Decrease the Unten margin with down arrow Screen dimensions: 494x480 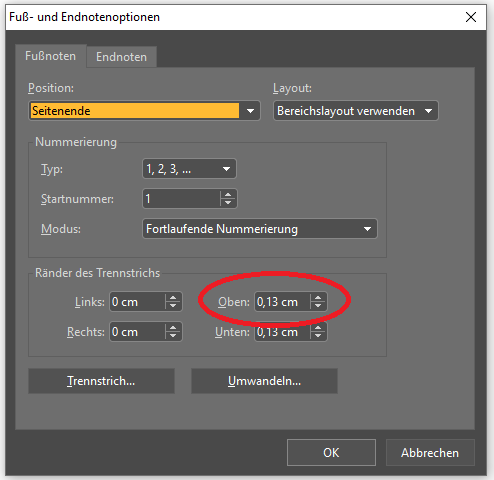click(x=318, y=336)
